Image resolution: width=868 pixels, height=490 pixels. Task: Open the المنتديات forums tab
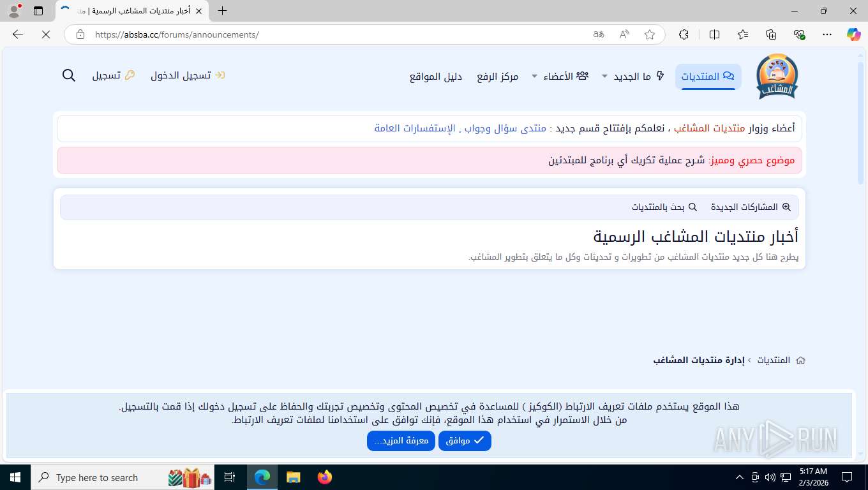pos(708,77)
